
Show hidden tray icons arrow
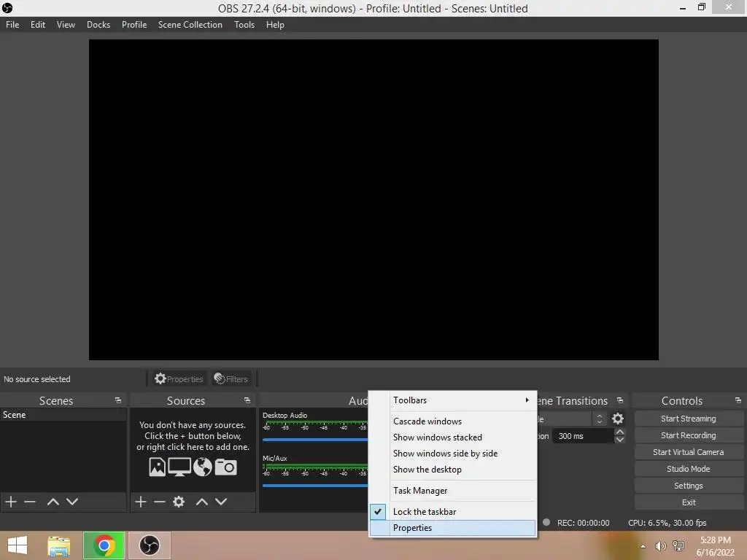tap(643, 546)
